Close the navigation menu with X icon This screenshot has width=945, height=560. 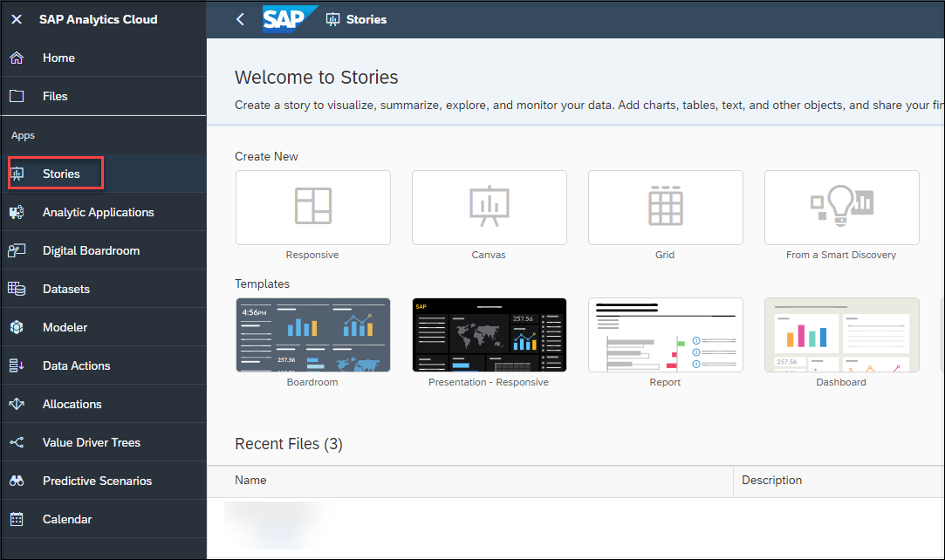pos(17,19)
